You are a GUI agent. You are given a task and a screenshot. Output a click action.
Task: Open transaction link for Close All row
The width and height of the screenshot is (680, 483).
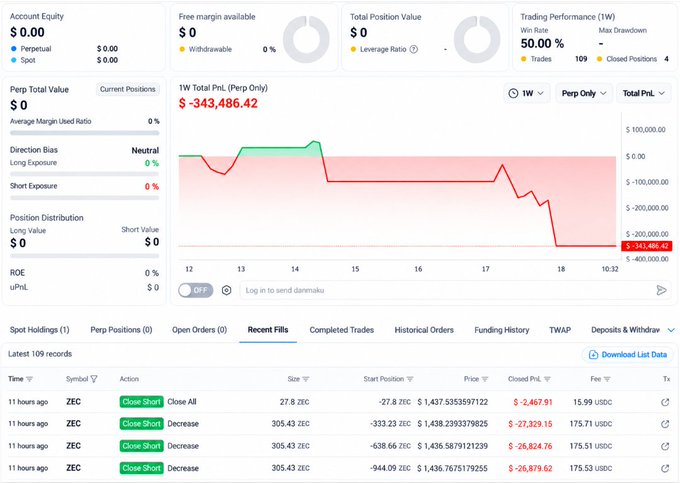(665, 402)
